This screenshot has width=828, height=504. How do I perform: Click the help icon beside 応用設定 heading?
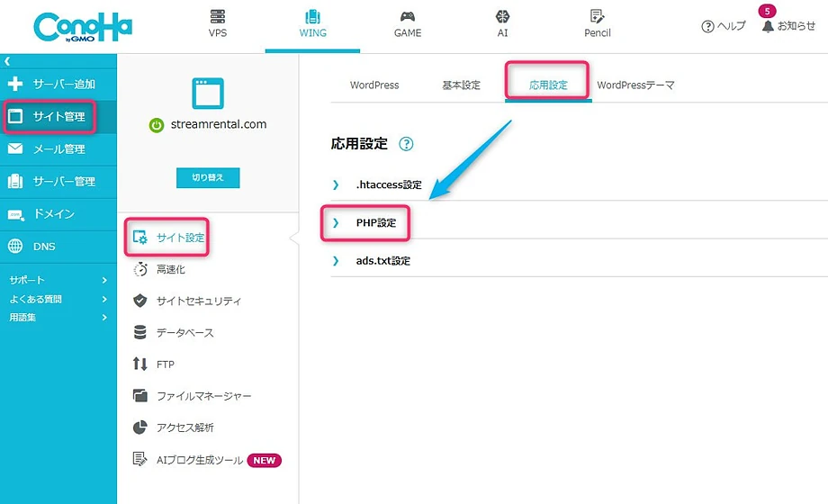[x=406, y=144]
